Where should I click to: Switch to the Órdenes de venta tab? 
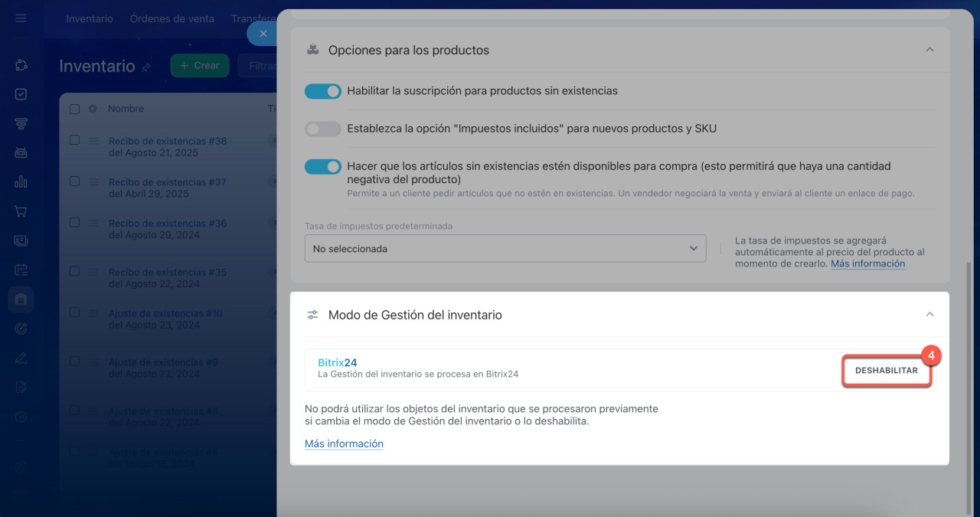[x=171, y=18]
